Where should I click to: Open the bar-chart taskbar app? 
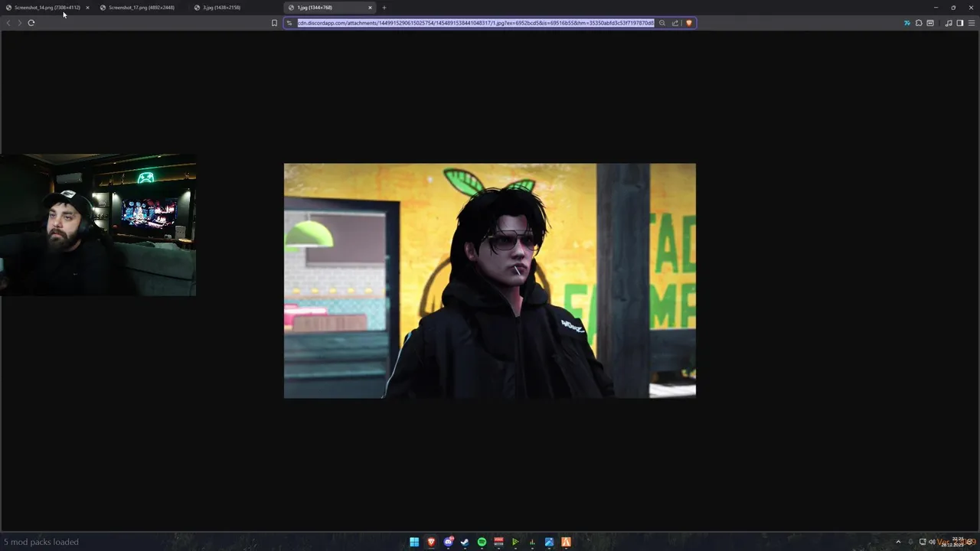click(x=532, y=542)
